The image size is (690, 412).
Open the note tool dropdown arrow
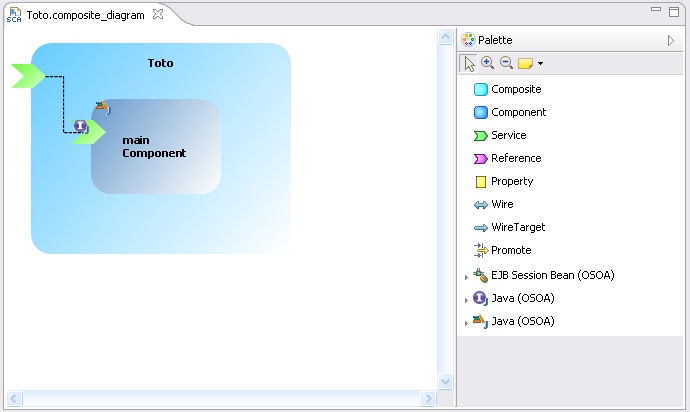coord(540,64)
